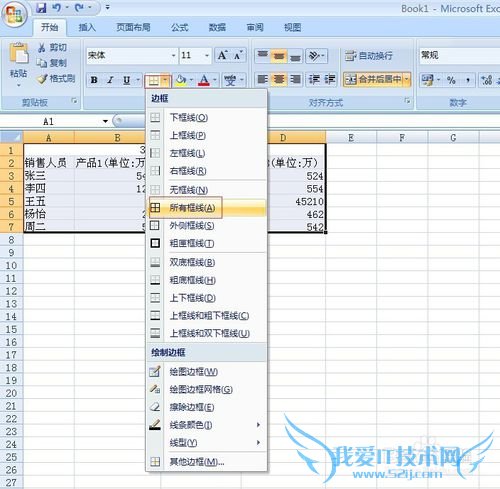Open 其他边框(M)... dialog
The image size is (500, 489).
(x=207, y=462)
